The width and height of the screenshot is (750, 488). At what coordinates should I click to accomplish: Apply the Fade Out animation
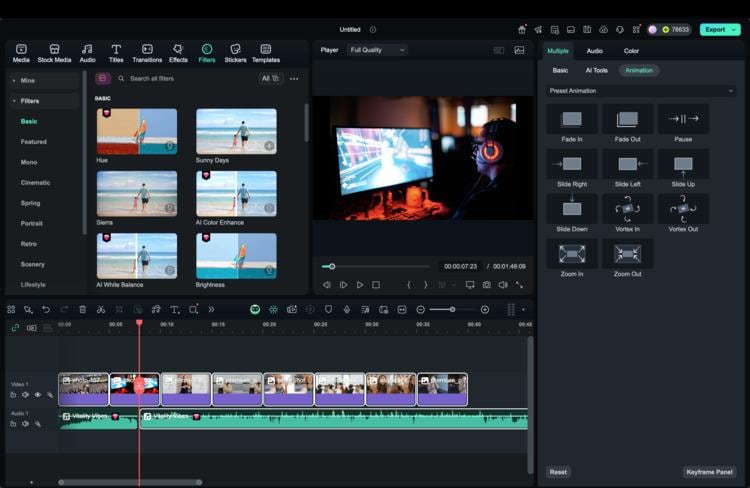(627, 119)
